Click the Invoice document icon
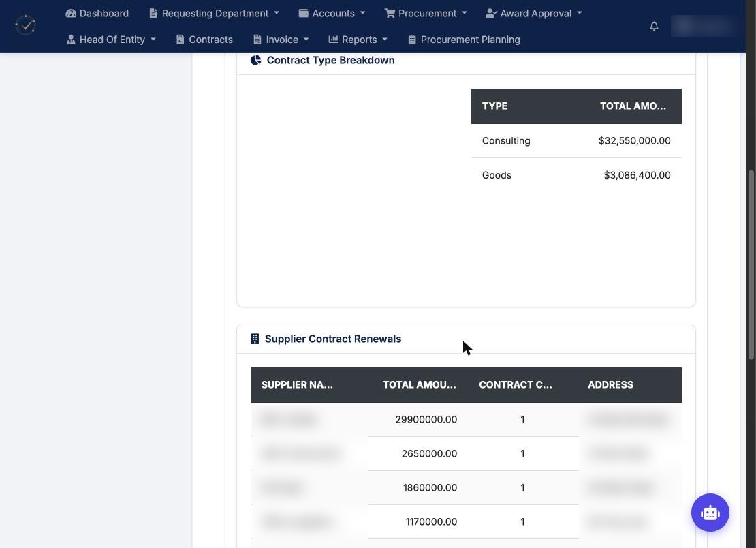Image resolution: width=756 pixels, height=548 pixels. tap(257, 40)
